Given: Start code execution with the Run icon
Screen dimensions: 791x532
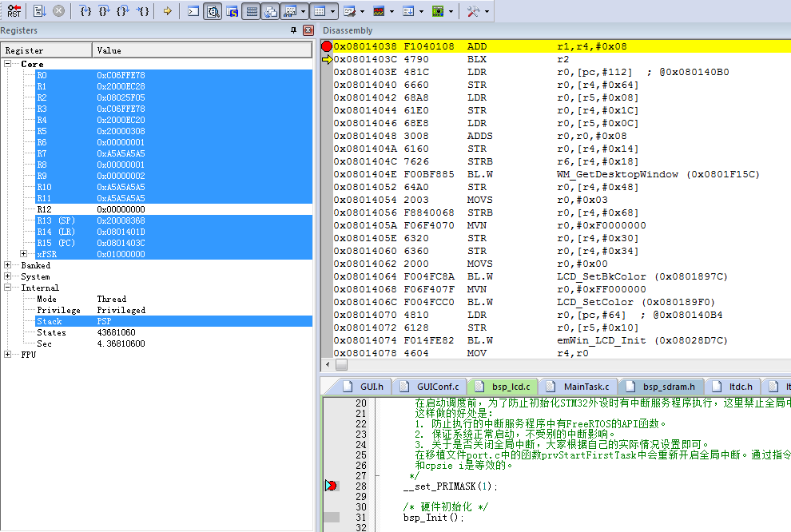Looking at the screenshot, I should (40, 10).
